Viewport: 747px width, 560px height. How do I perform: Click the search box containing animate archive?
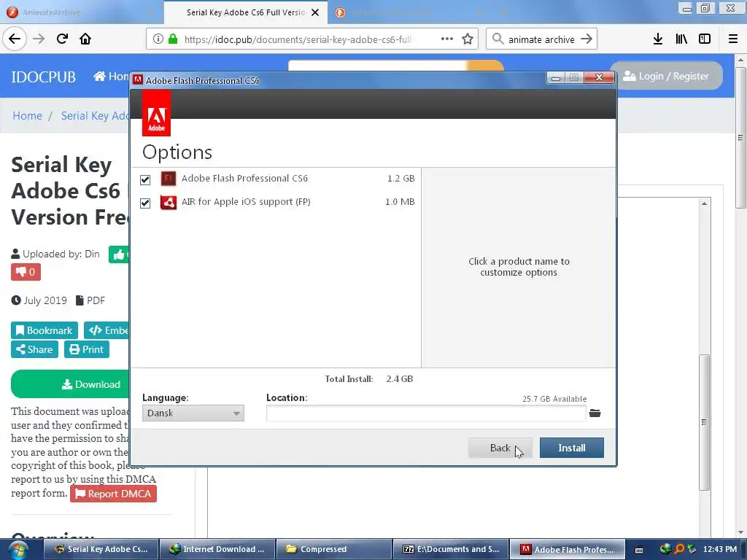541,39
